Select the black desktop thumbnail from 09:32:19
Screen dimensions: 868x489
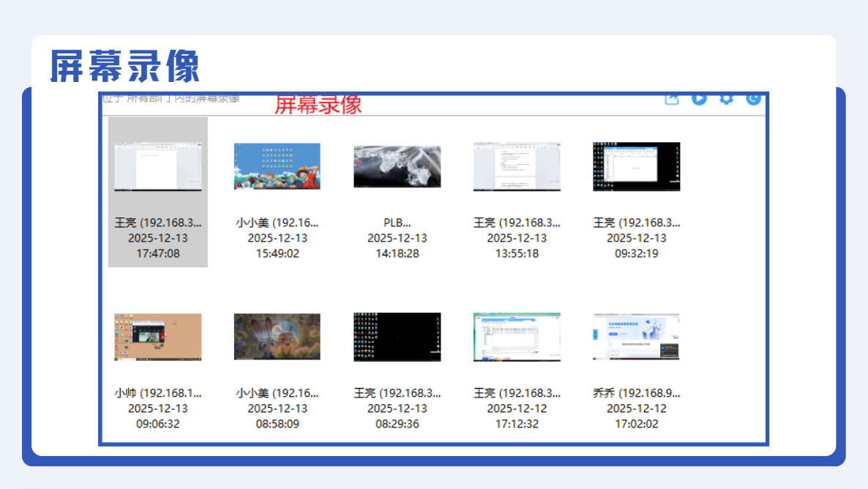[x=636, y=167]
